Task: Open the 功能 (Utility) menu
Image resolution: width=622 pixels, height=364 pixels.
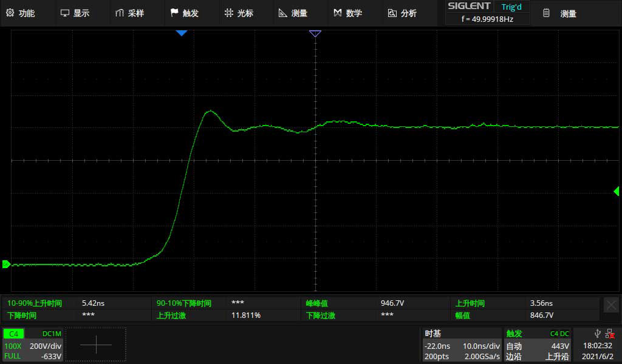Action: point(21,13)
